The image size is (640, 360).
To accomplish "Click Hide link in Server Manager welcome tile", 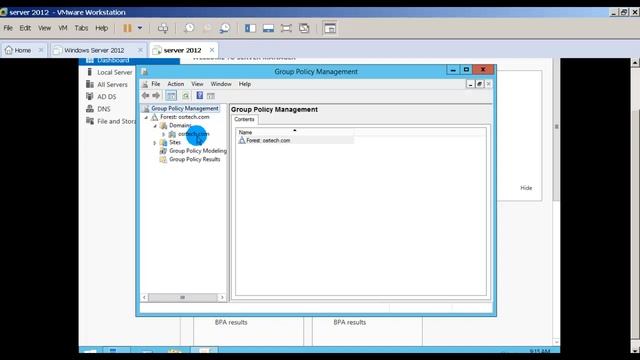I will pyautogui.click(x=526, y=188).
